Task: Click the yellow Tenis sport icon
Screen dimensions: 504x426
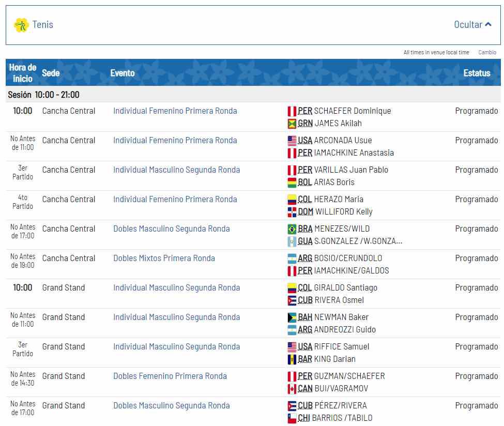Action: (21, 25)
